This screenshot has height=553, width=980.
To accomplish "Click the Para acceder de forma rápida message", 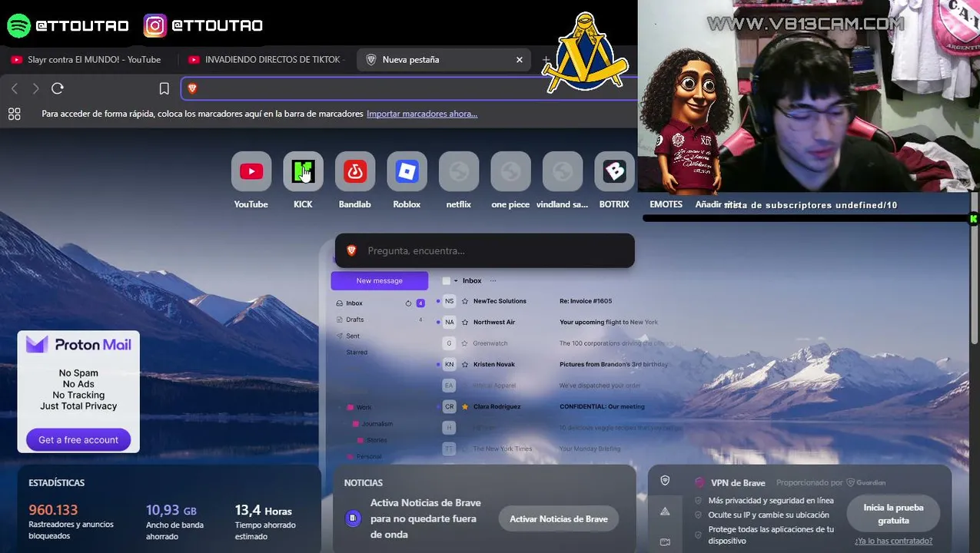I will point(202,114).
